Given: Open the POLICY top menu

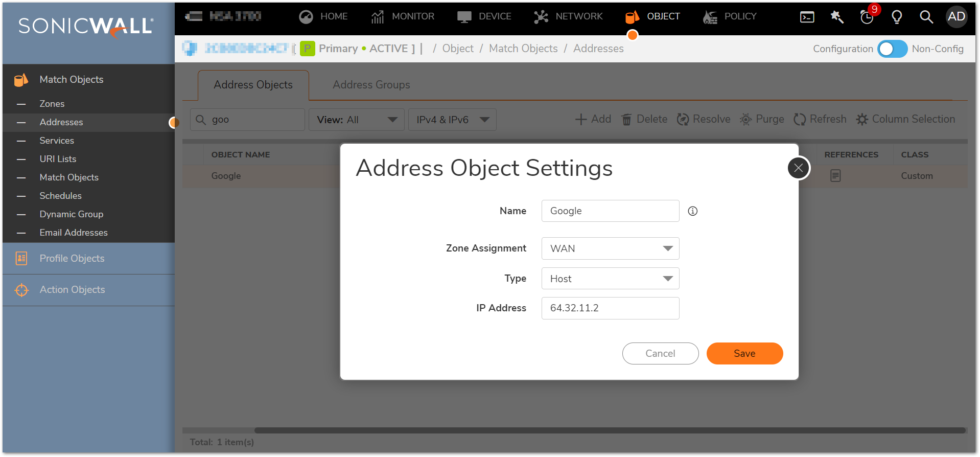Looking at the screenshot, I should pos(730,16).
